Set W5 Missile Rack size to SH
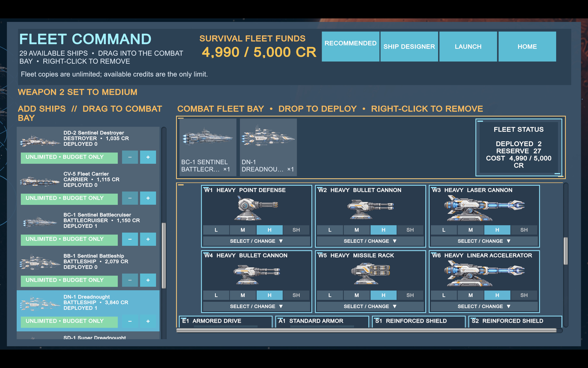 (x=410, y=295)
